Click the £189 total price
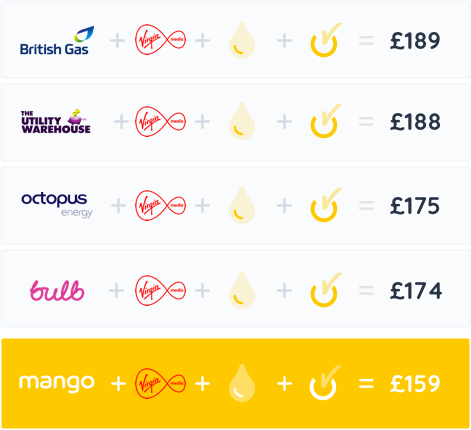The image size is (471, 430). click(x=415, y=41)
